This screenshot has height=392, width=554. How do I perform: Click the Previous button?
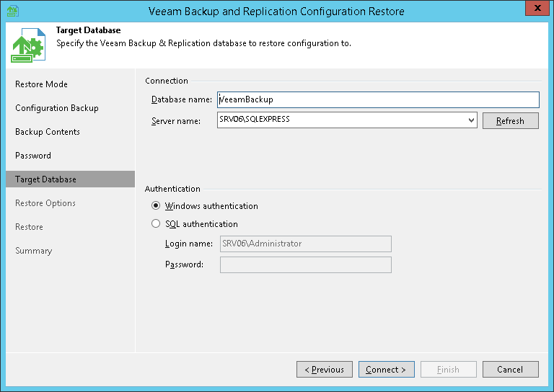point(325,370)
